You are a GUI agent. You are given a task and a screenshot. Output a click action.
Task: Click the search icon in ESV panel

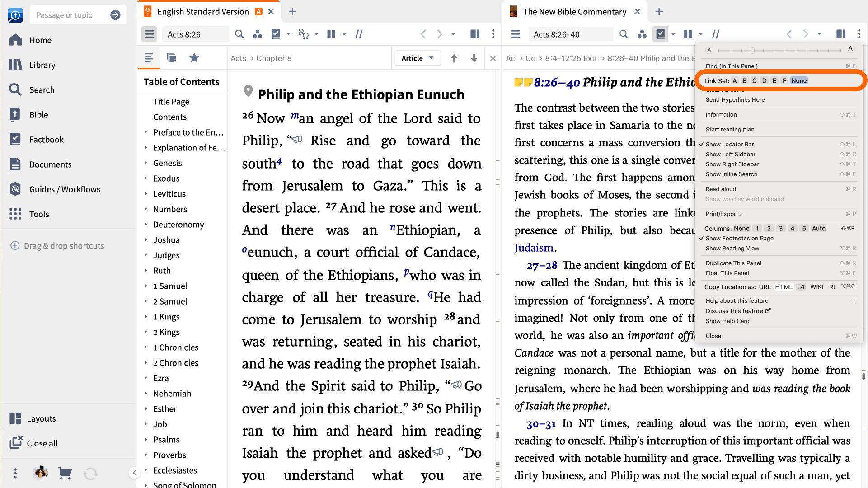239,34
